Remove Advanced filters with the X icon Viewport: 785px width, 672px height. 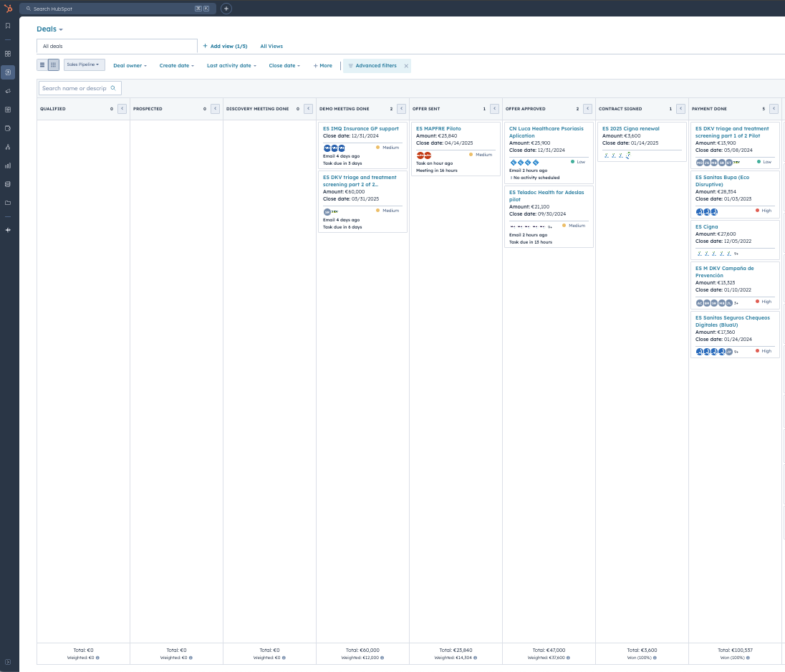pyautogui.click(x=406, y=66)
